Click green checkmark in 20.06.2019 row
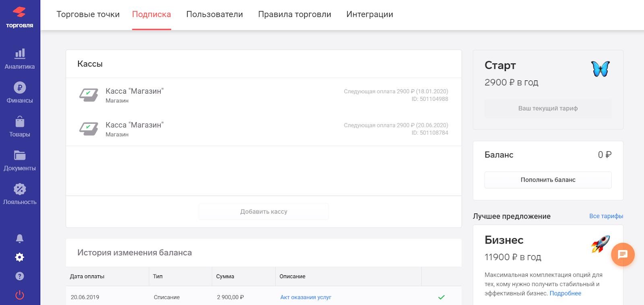Image resolution: width=644 pixels, height=305 pixels. click(x=442, y=297)
